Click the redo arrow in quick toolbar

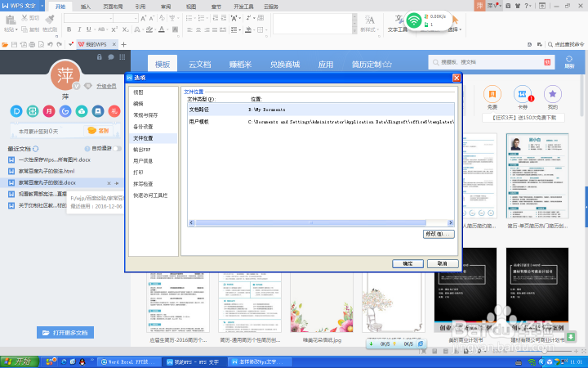(59, 44)
